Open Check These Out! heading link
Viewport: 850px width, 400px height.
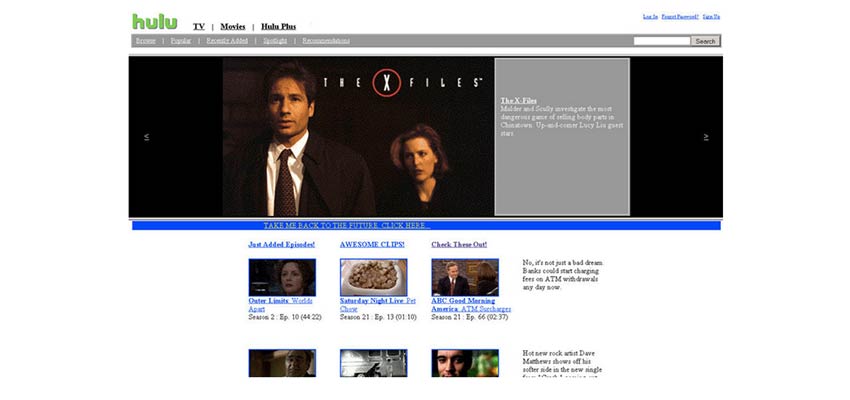(x=459, y=244)
